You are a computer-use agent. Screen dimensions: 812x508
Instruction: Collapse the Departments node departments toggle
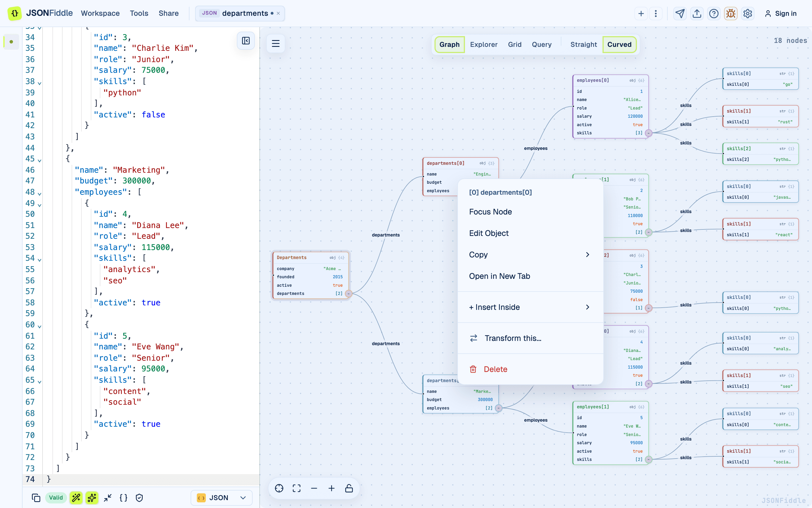point(348,294)
